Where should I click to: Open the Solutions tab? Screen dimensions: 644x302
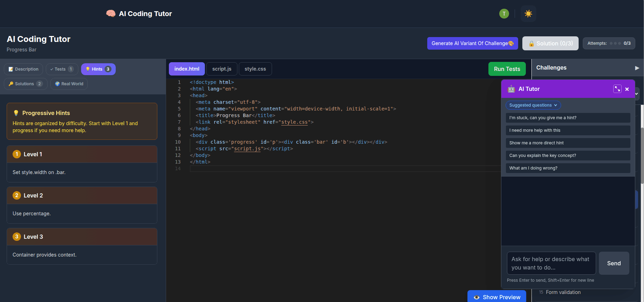pos(26,84)
